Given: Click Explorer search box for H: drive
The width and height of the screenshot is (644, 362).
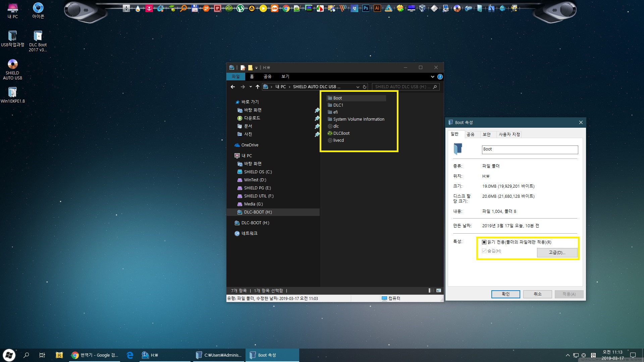Looking at the screenshot, I should coord(406,87).
